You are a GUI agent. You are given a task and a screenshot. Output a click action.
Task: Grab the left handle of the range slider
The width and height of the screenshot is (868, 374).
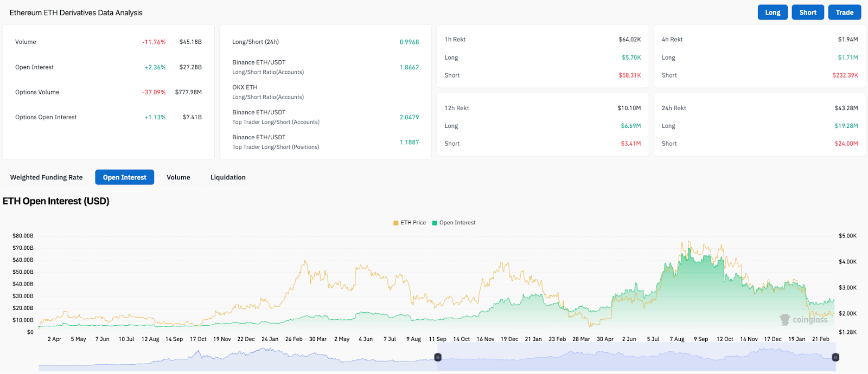[438, 357]
